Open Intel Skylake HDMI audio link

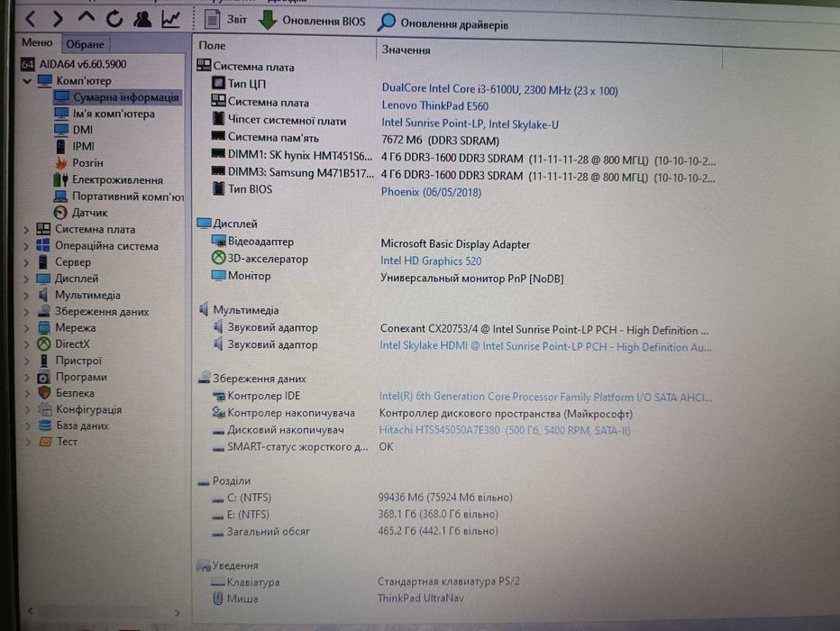pos(545,346)
